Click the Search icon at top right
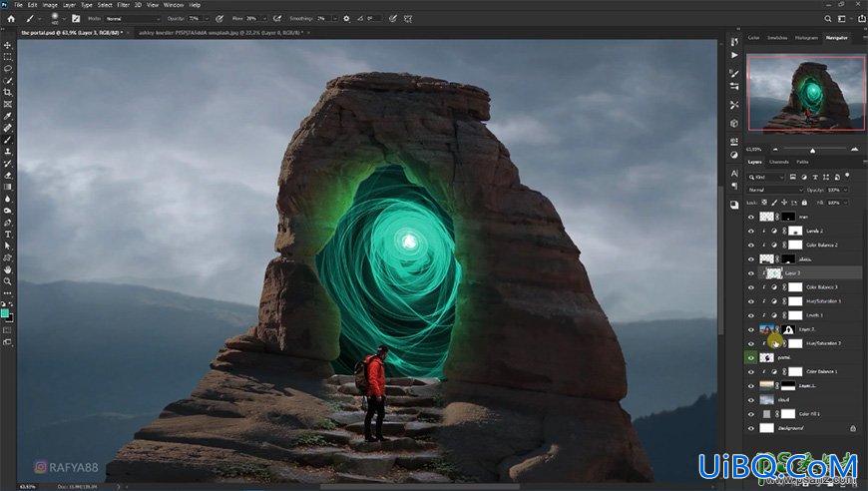The image size is (868, 491). [827, 18]
